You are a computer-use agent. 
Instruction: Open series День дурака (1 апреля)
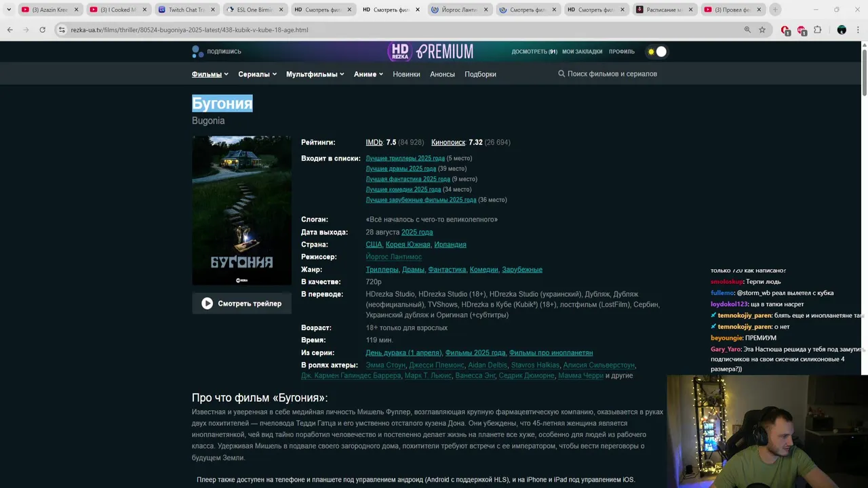(403, 353)
